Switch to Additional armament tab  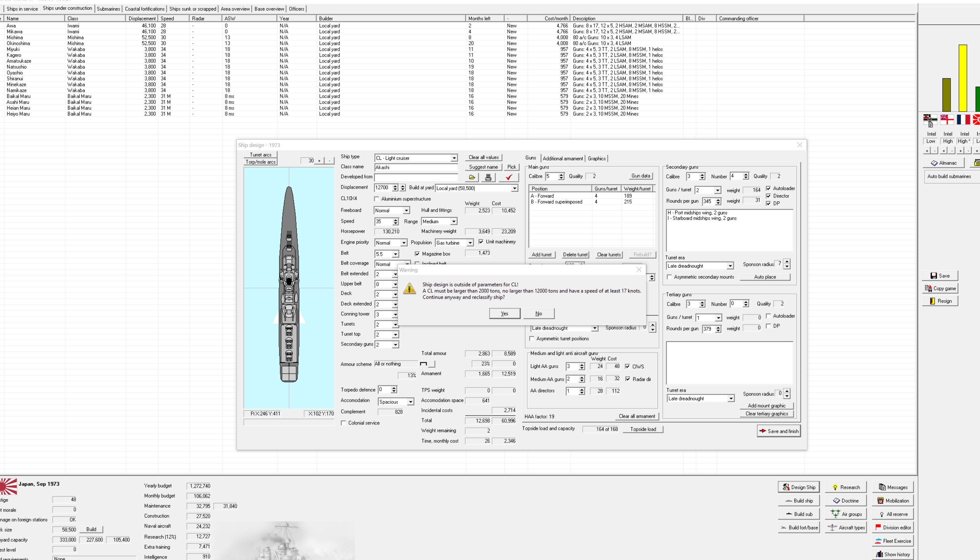click(x=563, y=158)
